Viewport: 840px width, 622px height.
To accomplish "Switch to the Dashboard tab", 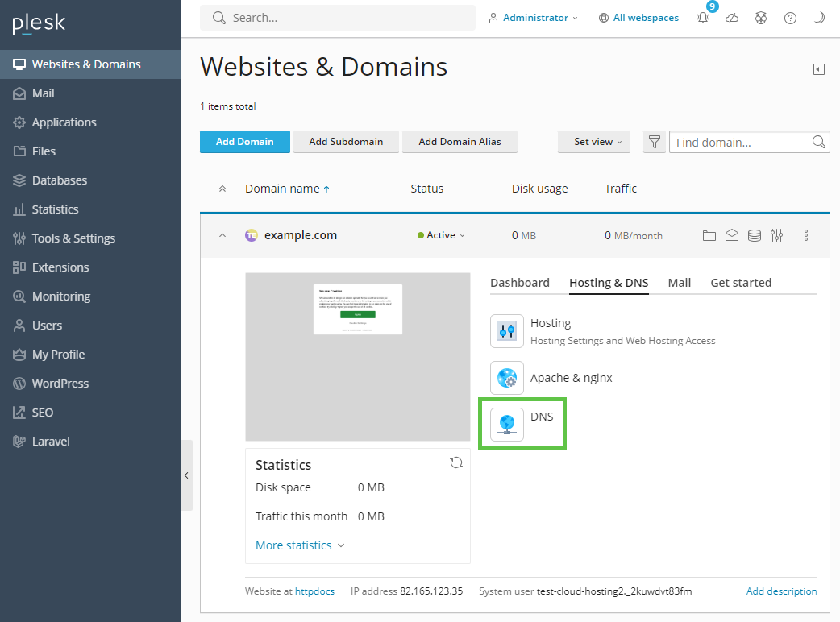I will pyautogui.click(x=519, y=283).
